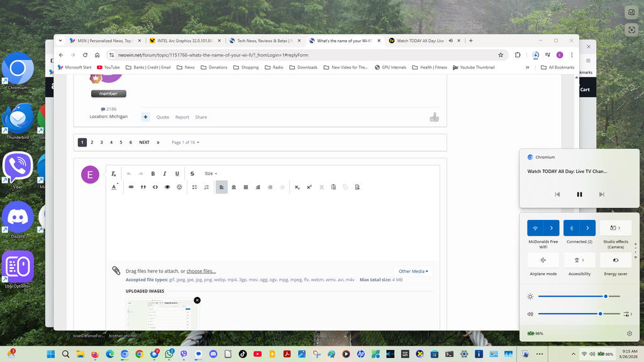Align text left in editor
The height and width of the screenshot is (362, 644).
pos(221,187)
